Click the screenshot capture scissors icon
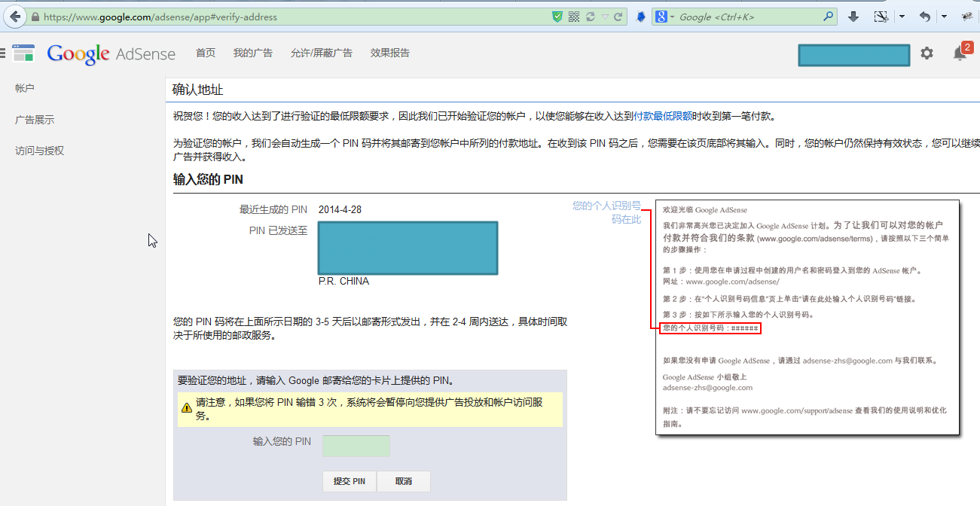Screen dimensions: 980x506 (x=881, y=16)
